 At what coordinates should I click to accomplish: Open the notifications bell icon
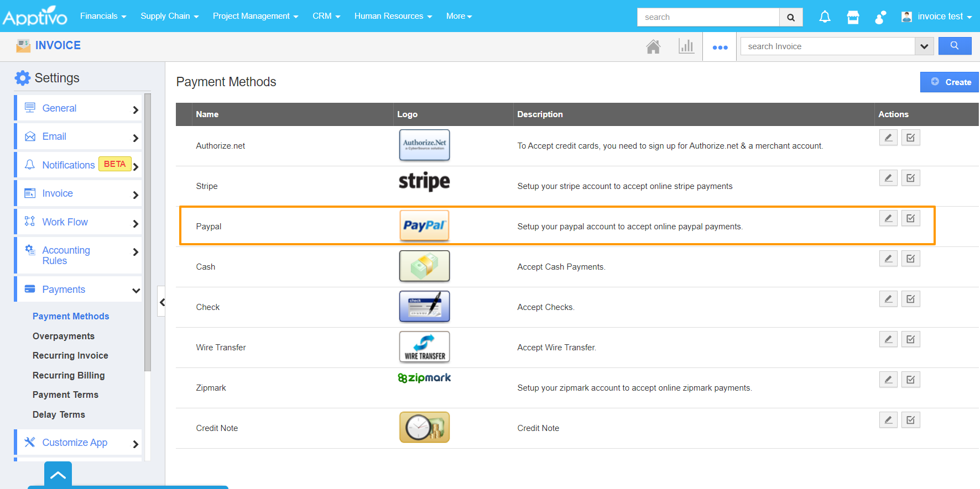click(825, 17)
